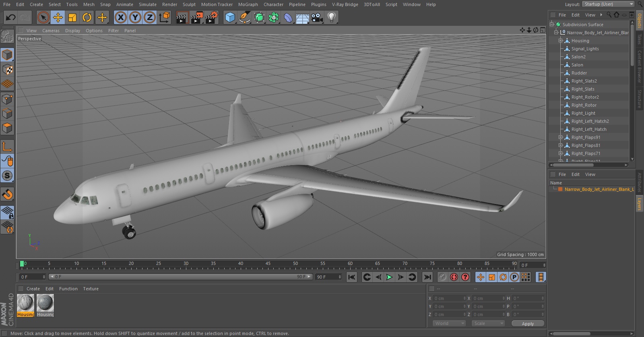This screenshot has height=337, width=644.
Task: Toggle Z axis lock
Action: 150,17
